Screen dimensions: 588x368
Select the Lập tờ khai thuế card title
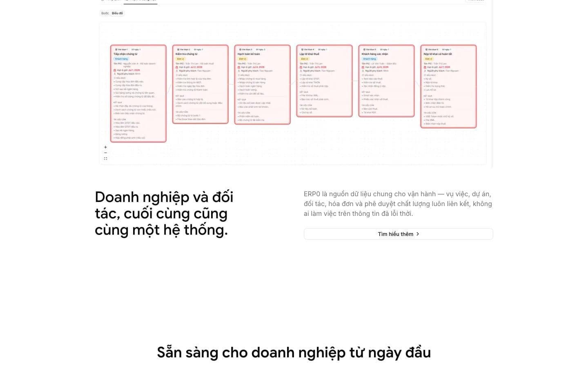(310, 54)
